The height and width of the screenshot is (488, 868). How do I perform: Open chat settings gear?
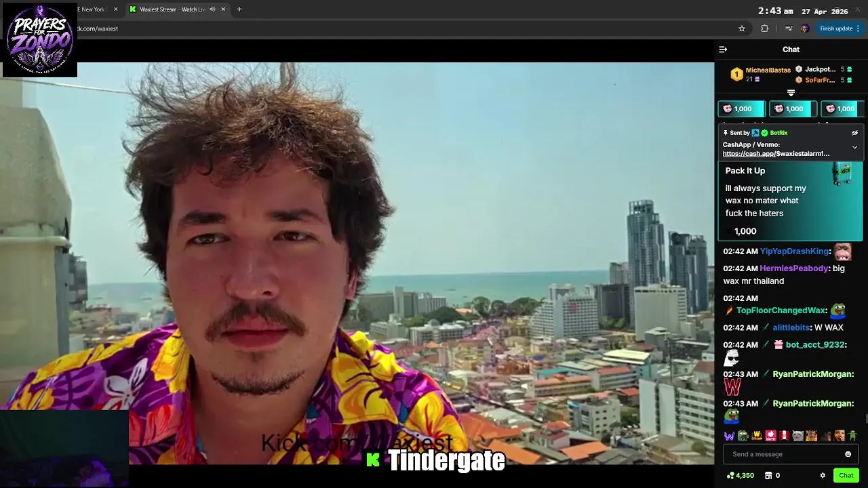823,476
